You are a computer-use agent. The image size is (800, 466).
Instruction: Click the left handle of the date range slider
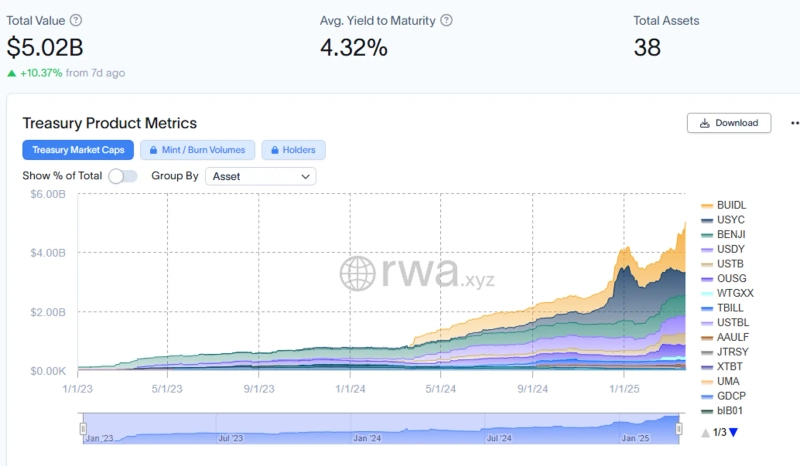click(x=84, y=429)
